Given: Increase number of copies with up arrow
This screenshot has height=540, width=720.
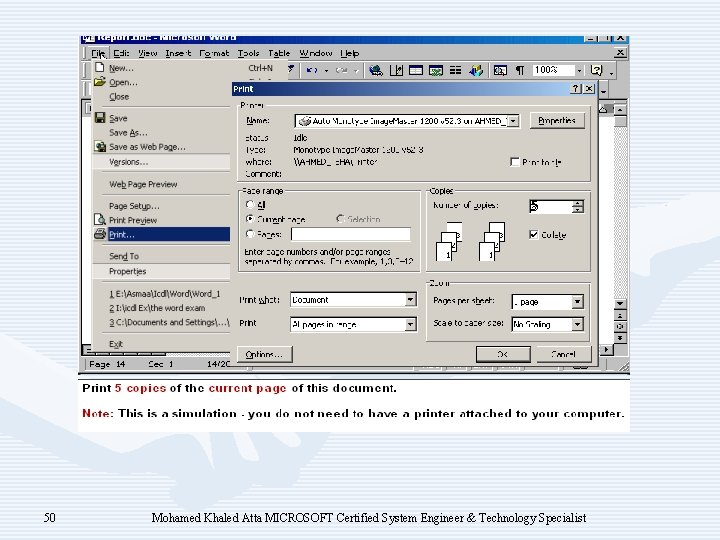Looking at the screenshot, I should (x=578, y=203).
